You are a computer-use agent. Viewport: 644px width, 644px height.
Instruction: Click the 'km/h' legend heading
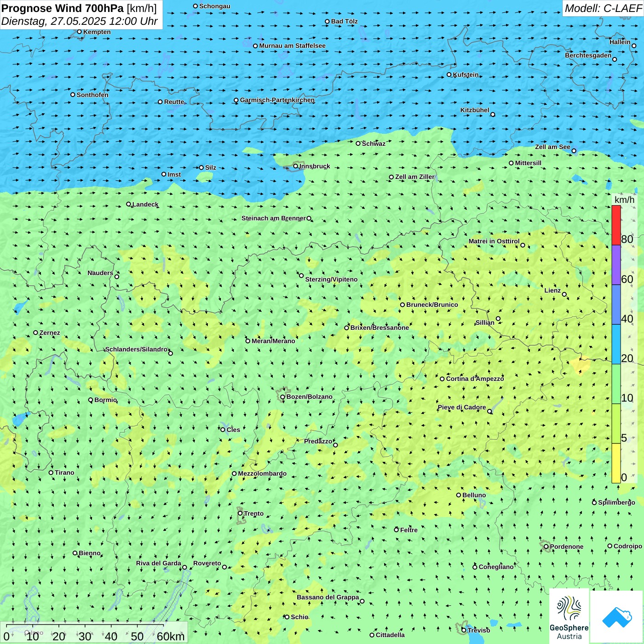624,200
